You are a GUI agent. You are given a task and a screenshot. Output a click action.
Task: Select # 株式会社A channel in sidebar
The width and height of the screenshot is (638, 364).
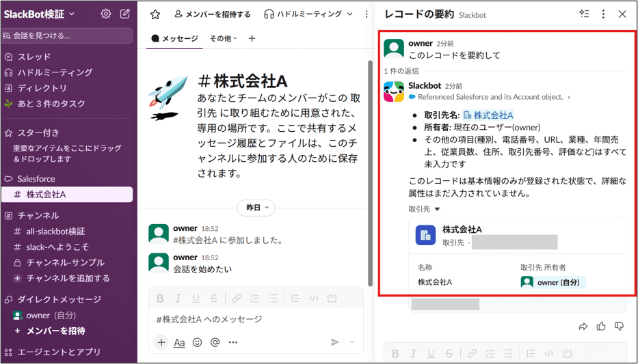67,195
